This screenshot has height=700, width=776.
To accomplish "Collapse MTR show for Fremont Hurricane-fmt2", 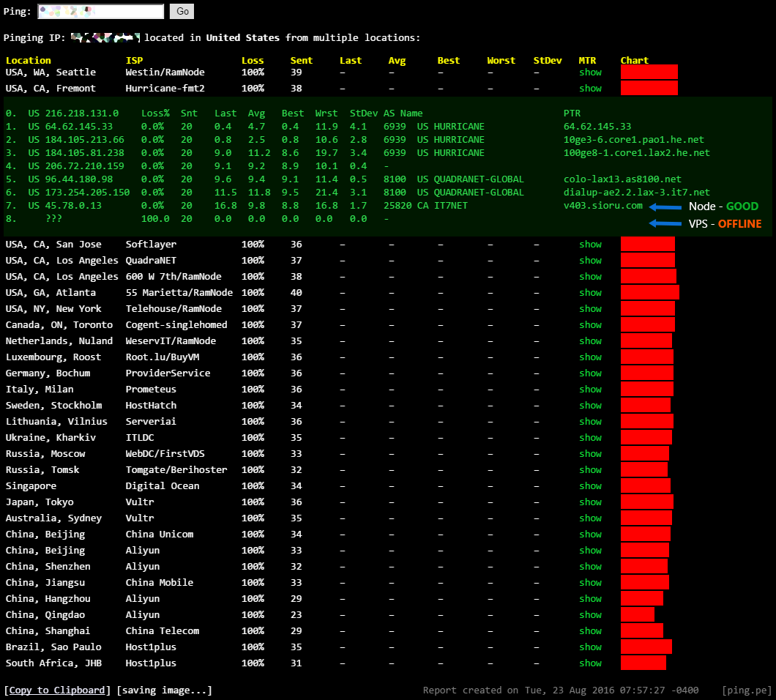I will (590, 89).
